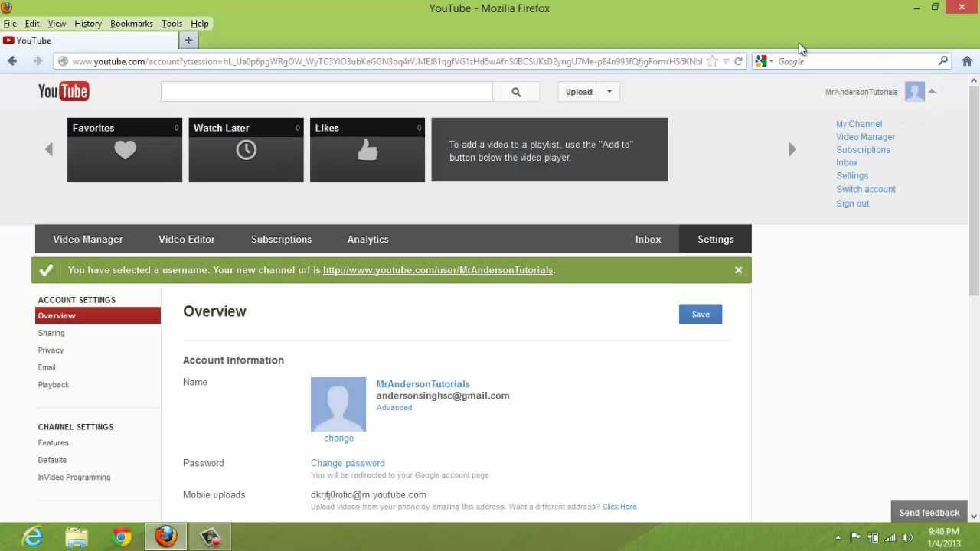Go to Firefox home page icon
980x551 pixels.
[967, 61]
